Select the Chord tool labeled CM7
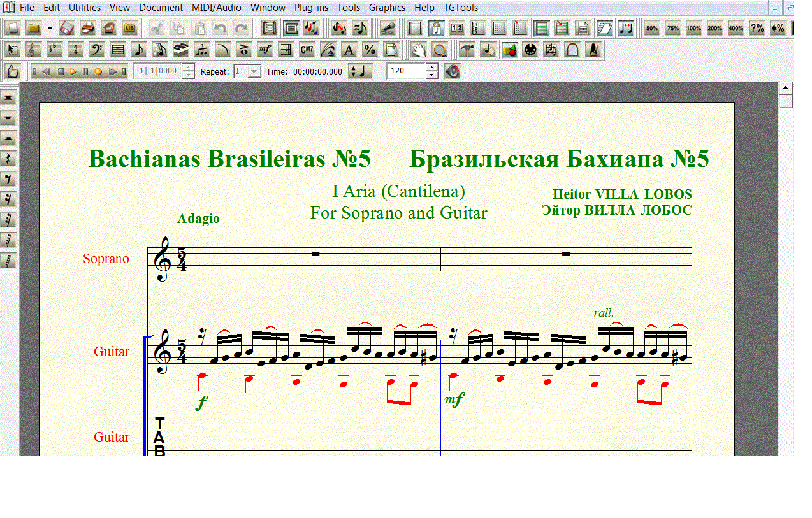Screen dimensions: 812x518 tap(307, 50)
